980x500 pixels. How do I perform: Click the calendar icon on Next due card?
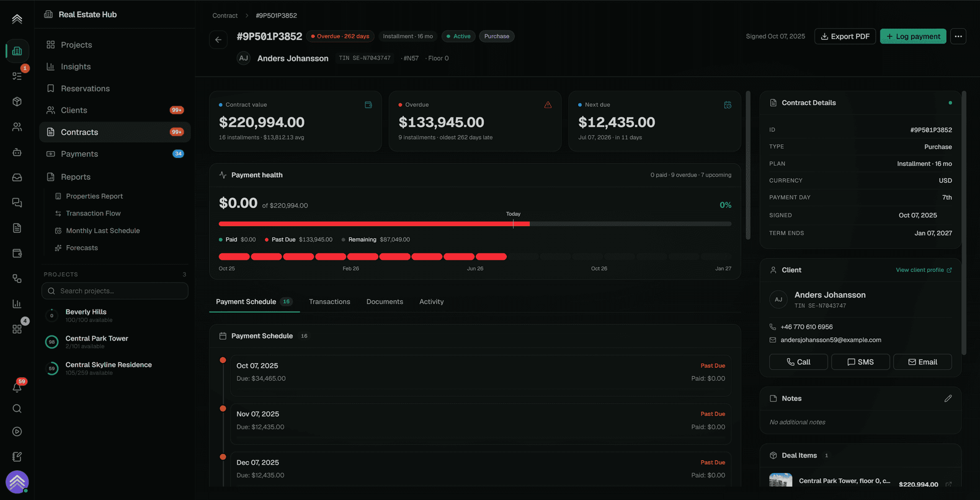pos(727,105)
